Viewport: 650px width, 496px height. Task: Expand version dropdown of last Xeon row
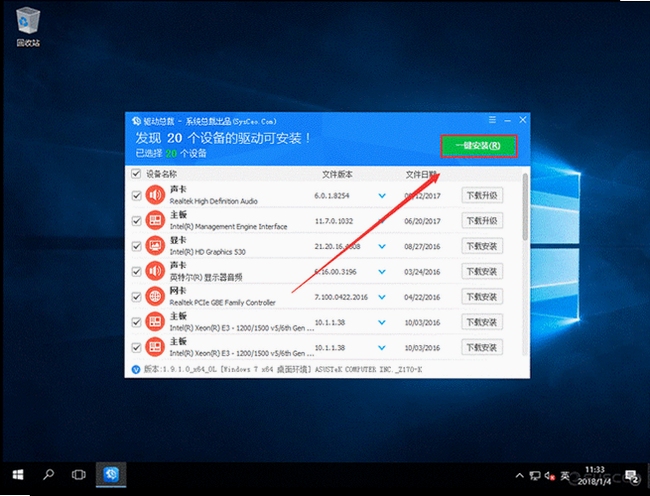pos(382,348)
